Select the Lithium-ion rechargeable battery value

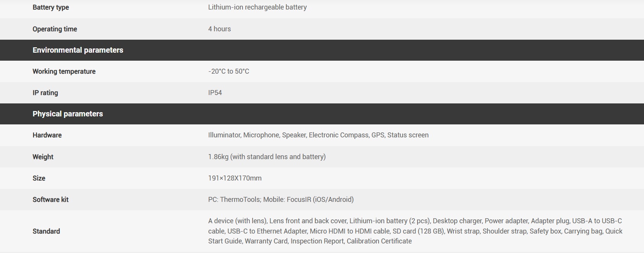(257, 7)
